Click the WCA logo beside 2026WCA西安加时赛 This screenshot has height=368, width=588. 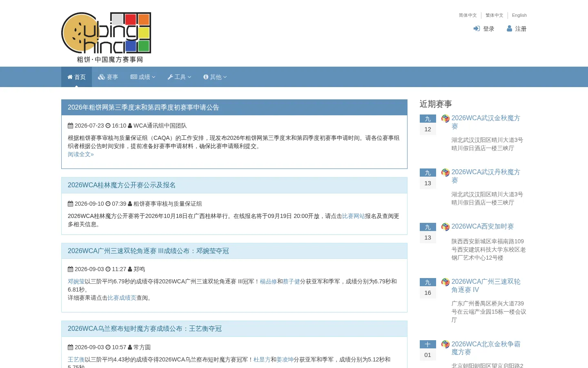point(445,227)
